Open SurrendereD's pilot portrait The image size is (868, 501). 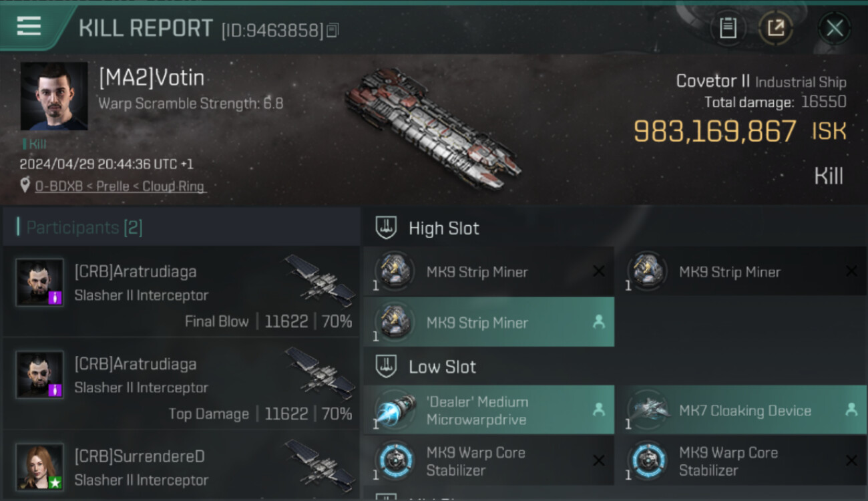40,467
